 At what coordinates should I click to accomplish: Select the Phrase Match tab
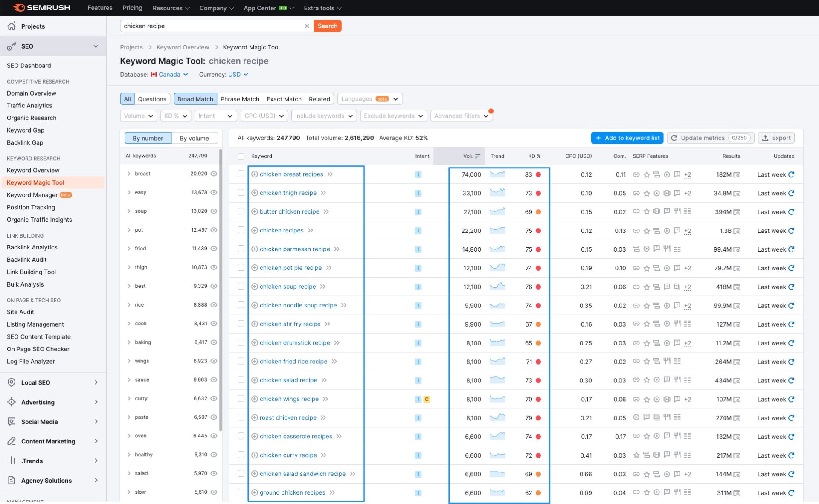pos(240,99)
